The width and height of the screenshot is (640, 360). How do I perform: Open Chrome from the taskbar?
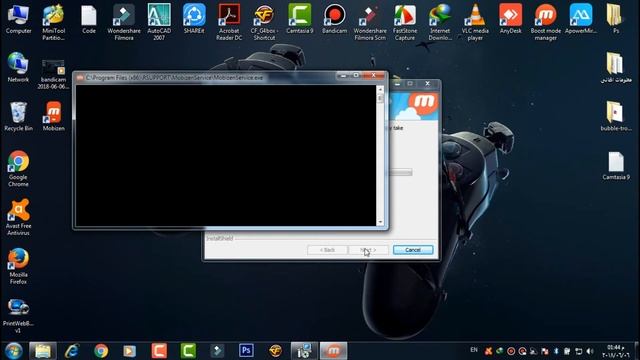pos(101,351)
